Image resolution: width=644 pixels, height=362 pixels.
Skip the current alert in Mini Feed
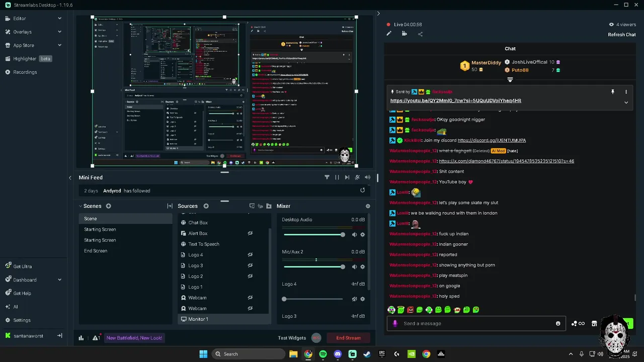pos(347,177)
